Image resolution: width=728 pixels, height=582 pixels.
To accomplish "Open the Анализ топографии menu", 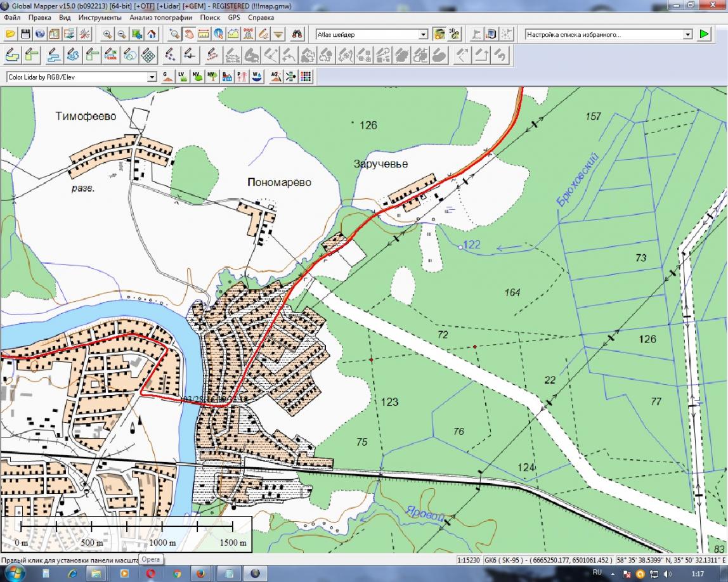I will coord(160,18).
